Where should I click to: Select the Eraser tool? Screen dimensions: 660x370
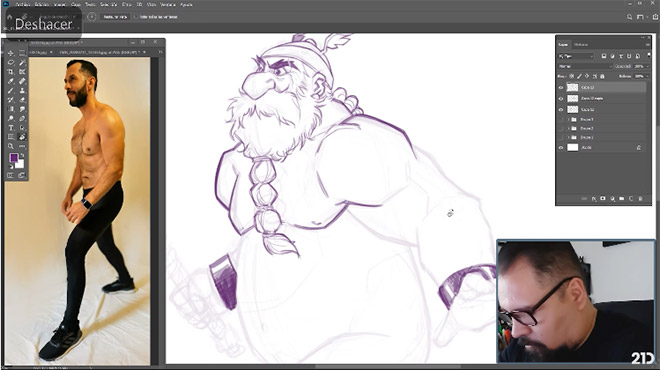pyautogui.click(x=22, y=100)
